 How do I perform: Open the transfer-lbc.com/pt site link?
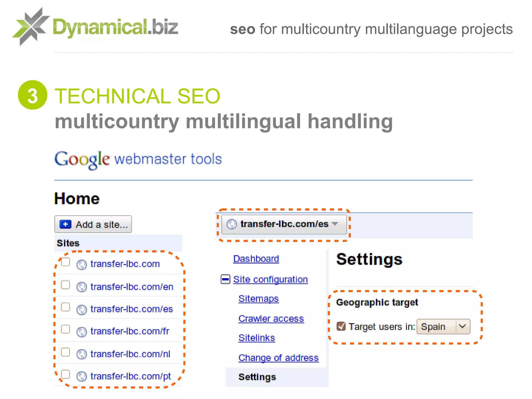click(131, 376)
